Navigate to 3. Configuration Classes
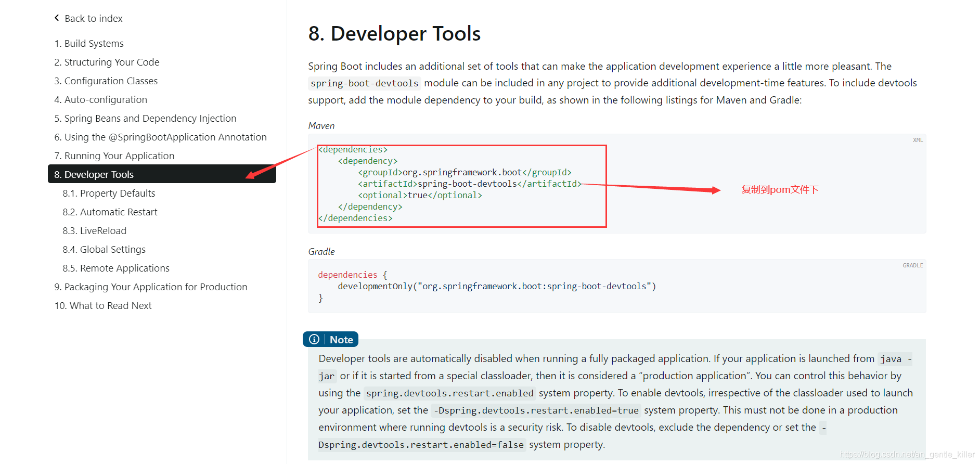This screenshot has height=464, width=980. [106, 81]
